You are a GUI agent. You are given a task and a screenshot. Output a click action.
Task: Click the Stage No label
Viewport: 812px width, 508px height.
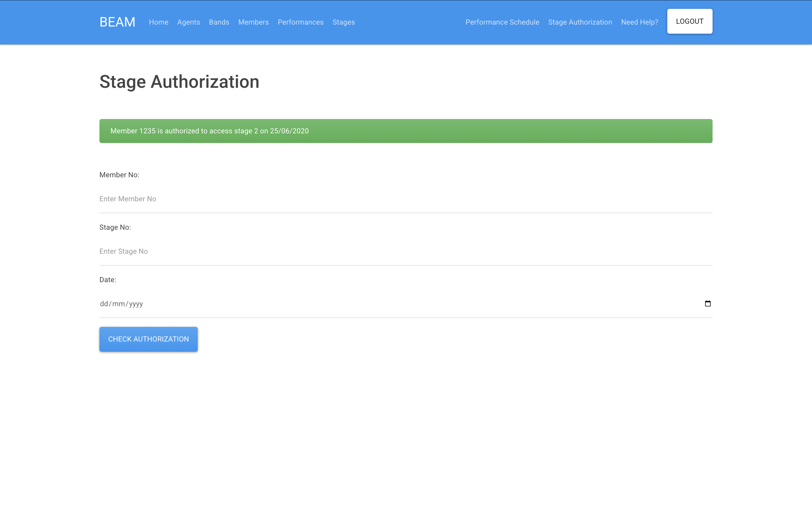click(115, 227)
